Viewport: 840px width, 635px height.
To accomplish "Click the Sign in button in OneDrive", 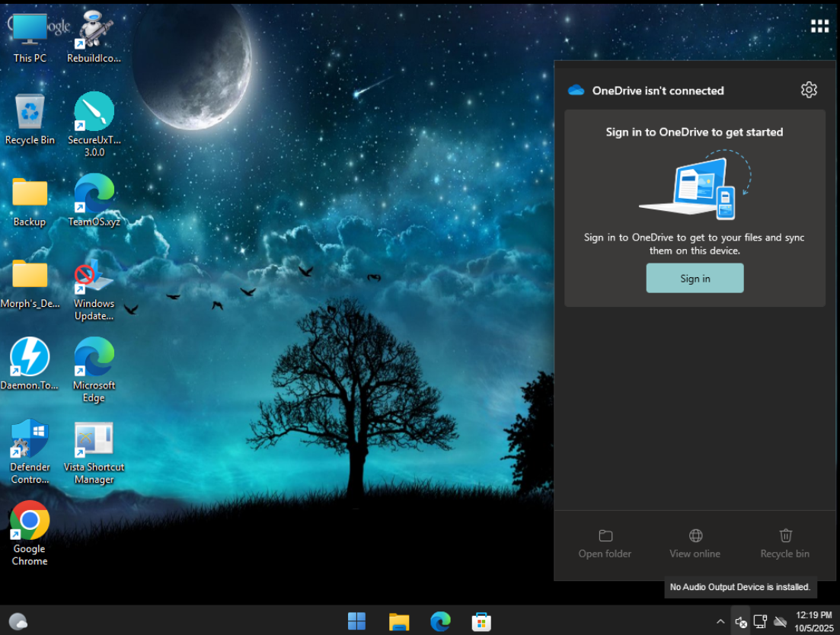I will coord(695,279).
